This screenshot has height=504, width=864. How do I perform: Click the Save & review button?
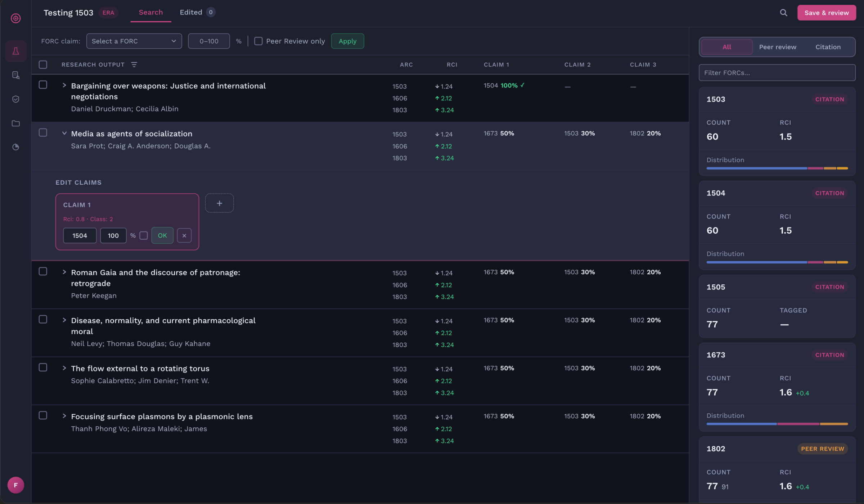point(826,13)
